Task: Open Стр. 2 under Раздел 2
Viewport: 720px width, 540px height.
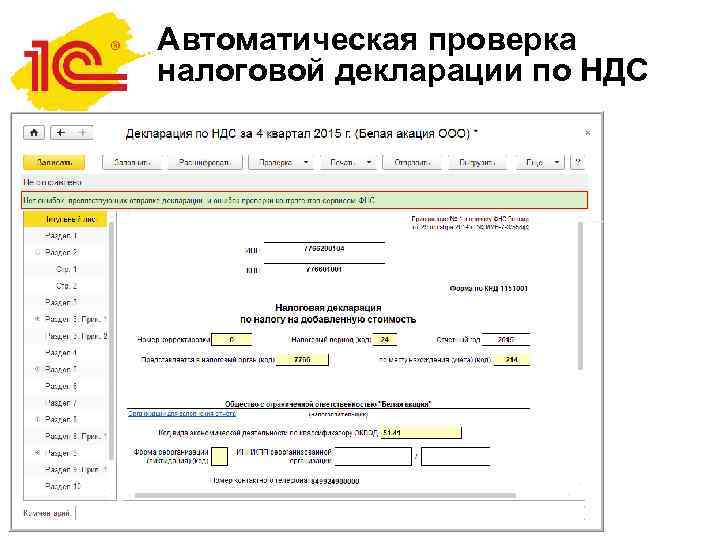Action: (67, 286)
